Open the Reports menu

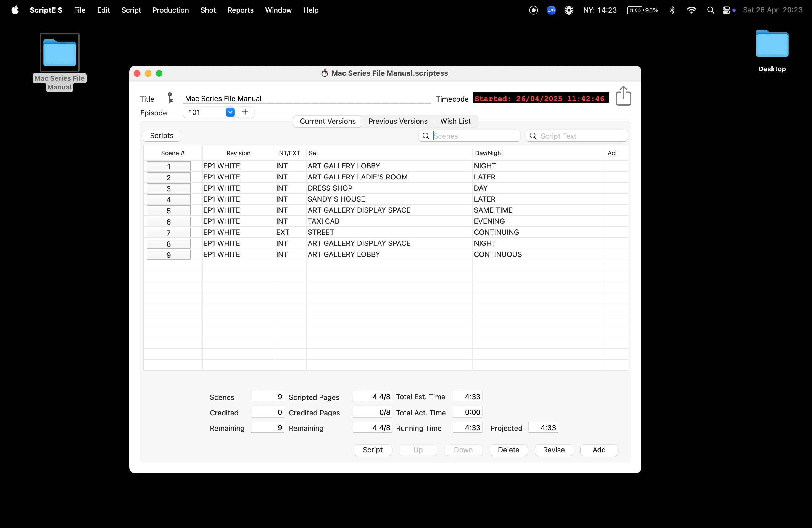(240, 10)
